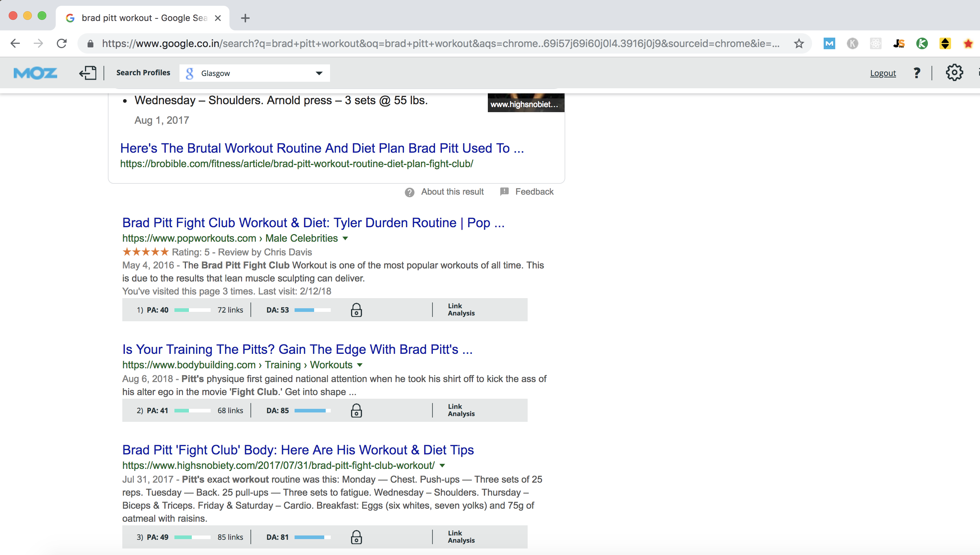This screenshot has width=980, height=555.
Task: Click the PA: 49 progress bar
Action: 193,538
